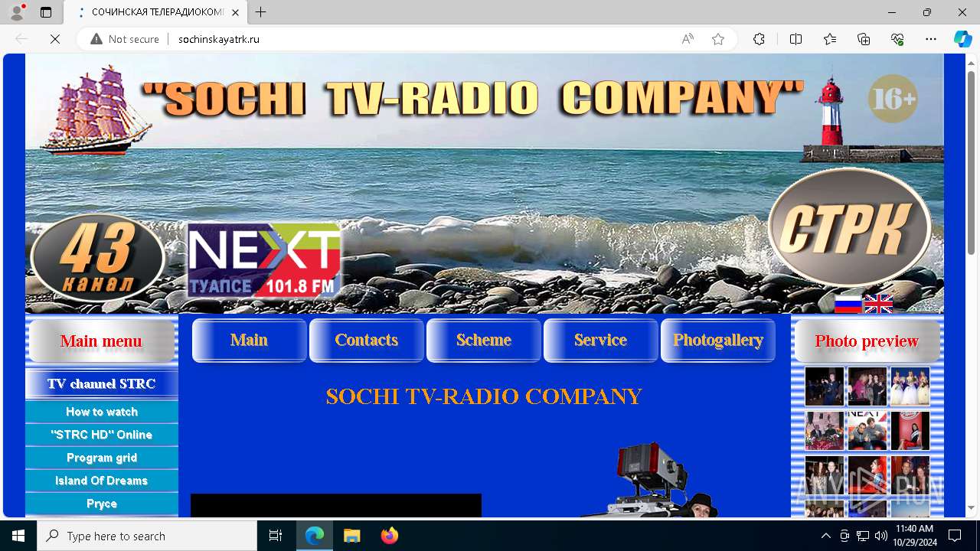Screen dimensions: 980x551
Task: Switch to English language flag
Action: (x=878, y=304)
